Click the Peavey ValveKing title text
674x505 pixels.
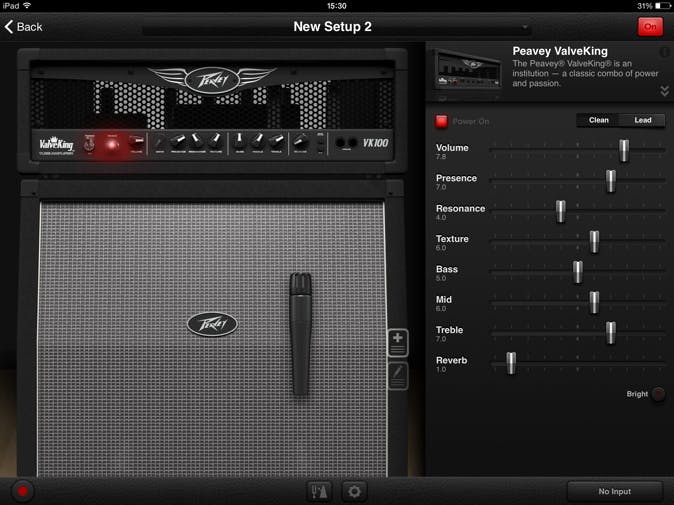[x=560, y=51]
